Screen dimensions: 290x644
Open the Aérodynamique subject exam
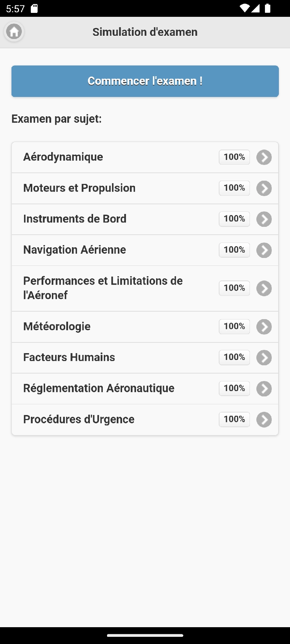click(x=63, y=157)
